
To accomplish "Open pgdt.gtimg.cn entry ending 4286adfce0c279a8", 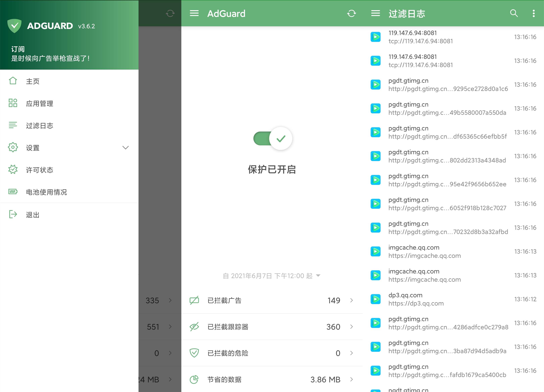I will [453, 323].
